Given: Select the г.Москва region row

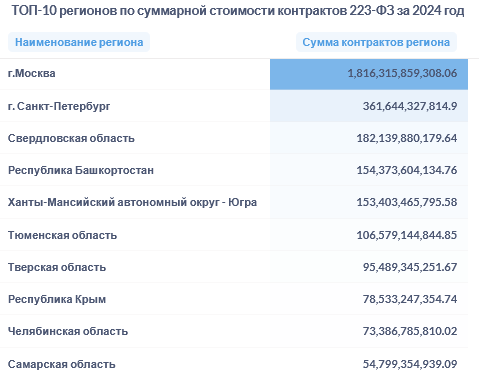Looking at the screenshot, I should click(234, 74).
